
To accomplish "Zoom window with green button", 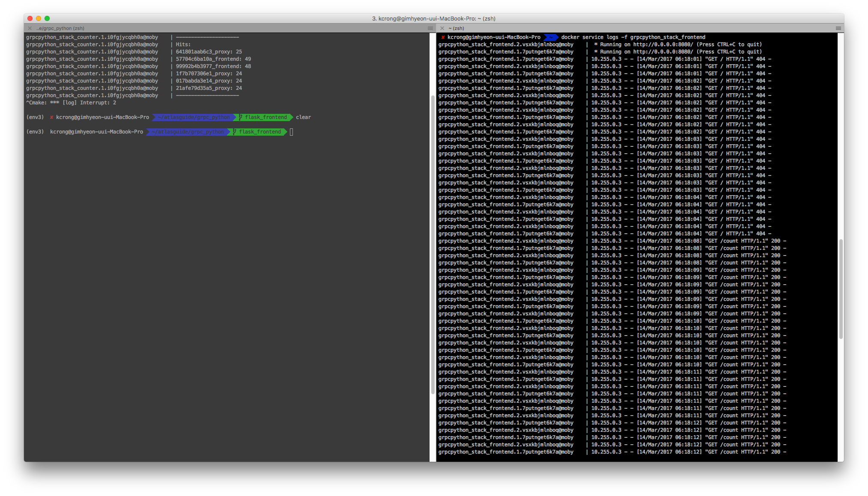I will 47,18.
